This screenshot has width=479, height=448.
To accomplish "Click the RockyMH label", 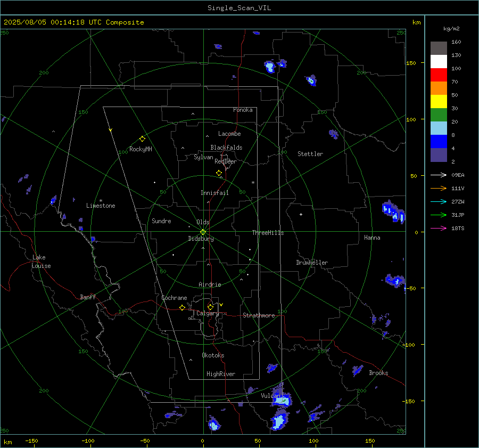I will pyautogui.click(x=141, y=149).
